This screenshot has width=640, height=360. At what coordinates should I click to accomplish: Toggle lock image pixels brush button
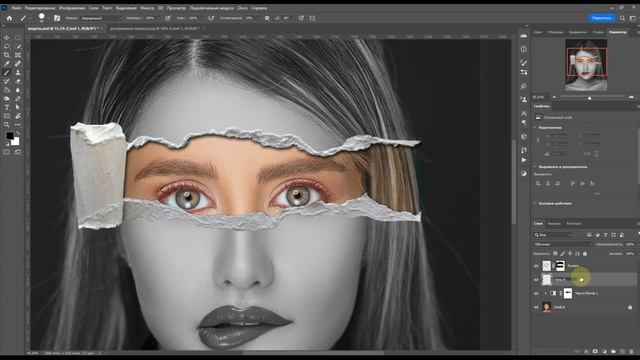[x=563, y=253]
